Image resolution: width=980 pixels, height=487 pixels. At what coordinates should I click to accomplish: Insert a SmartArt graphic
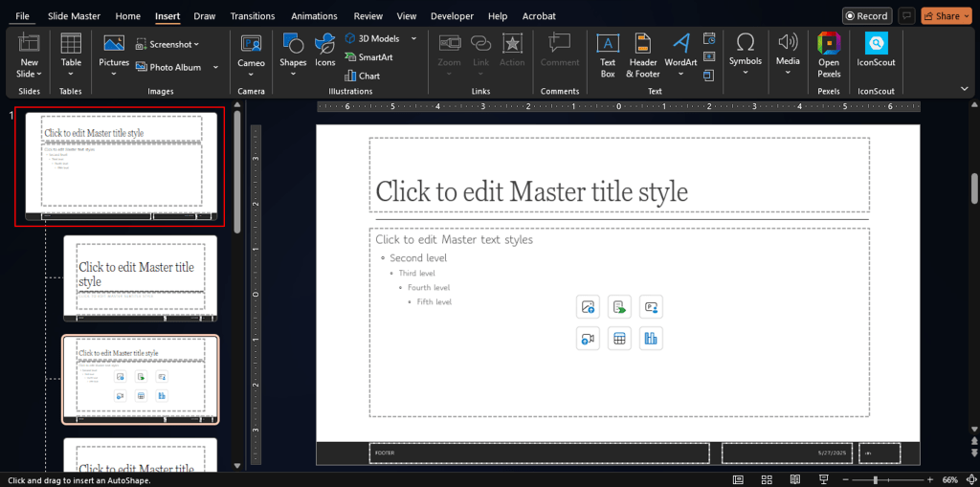click(367, 57)
